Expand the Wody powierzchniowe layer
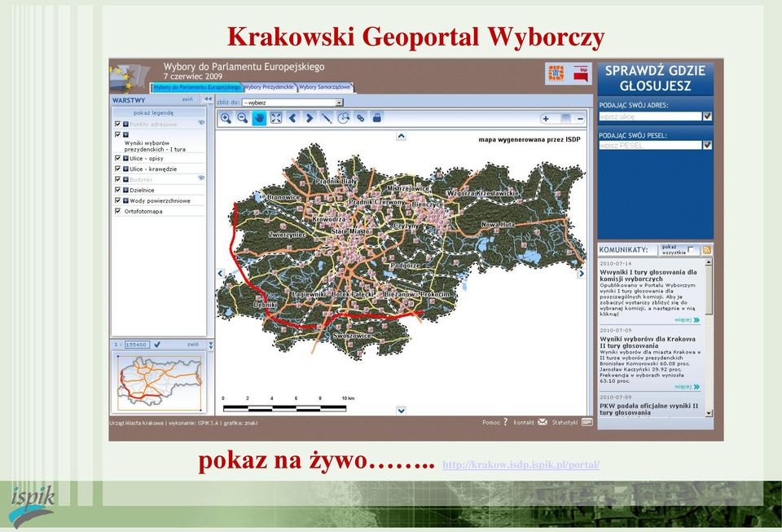Viewport: 782px width, 532px height. click(125, 200)
